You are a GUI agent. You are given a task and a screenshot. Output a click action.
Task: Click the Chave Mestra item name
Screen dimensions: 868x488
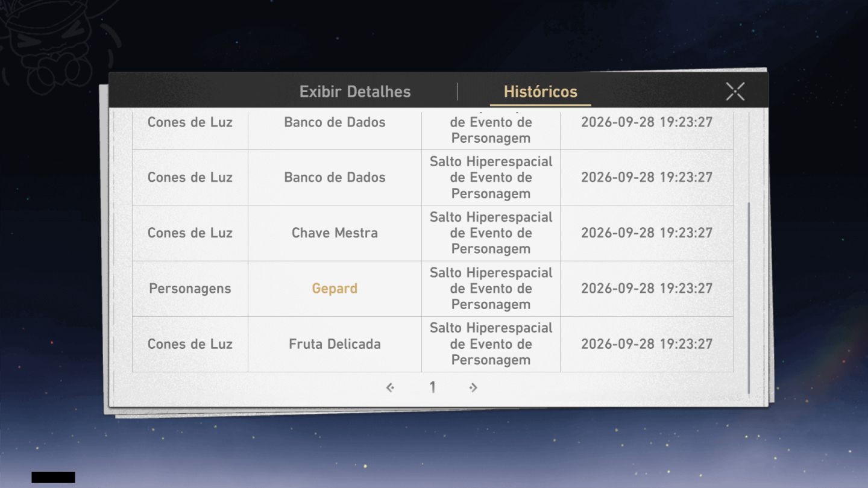click(x=335, y=233)
